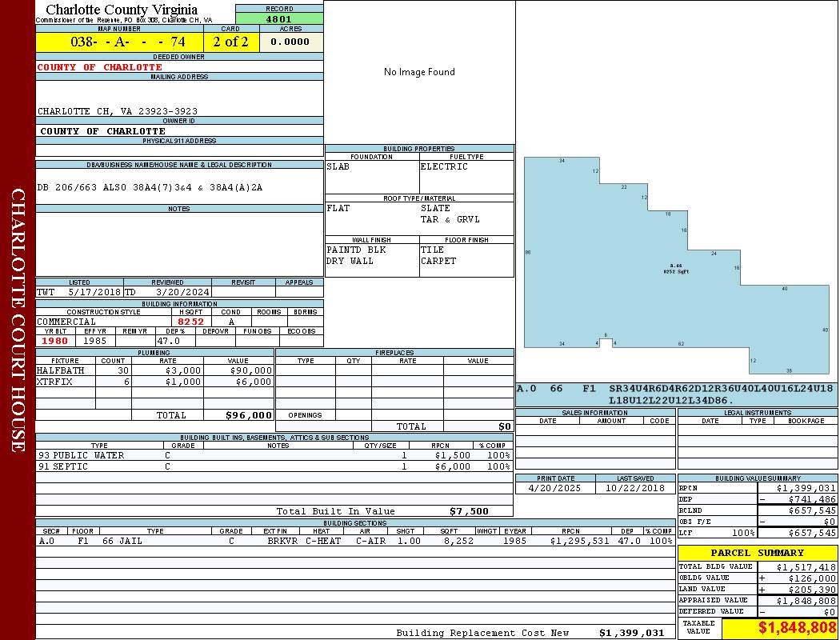
Task: Click the record number 4801 field
Action: [279, 18]
